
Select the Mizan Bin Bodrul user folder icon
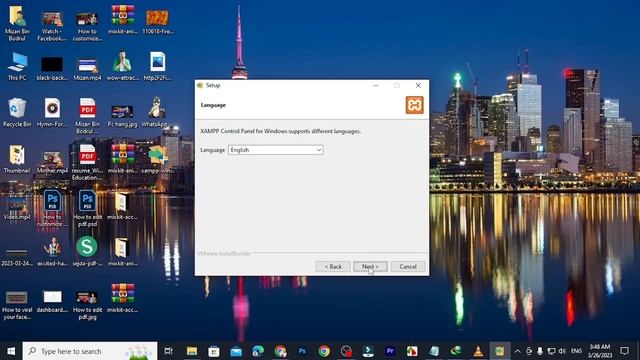point(17,23)
